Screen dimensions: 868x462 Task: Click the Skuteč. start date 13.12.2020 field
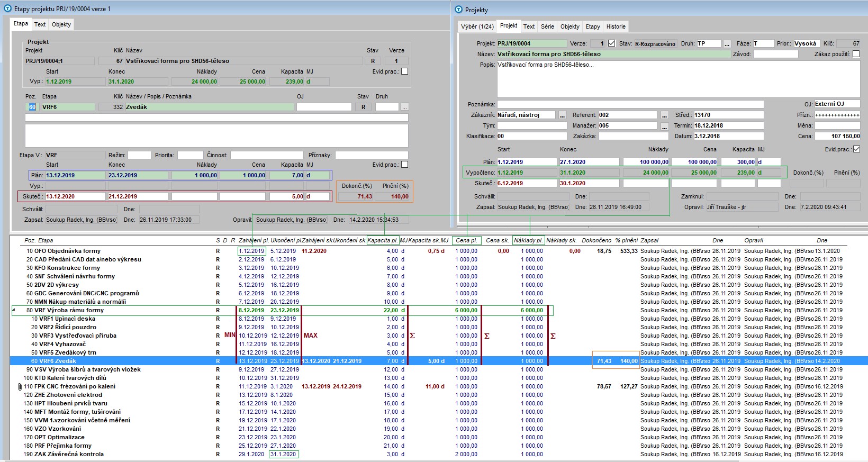[x=75, y=196]
